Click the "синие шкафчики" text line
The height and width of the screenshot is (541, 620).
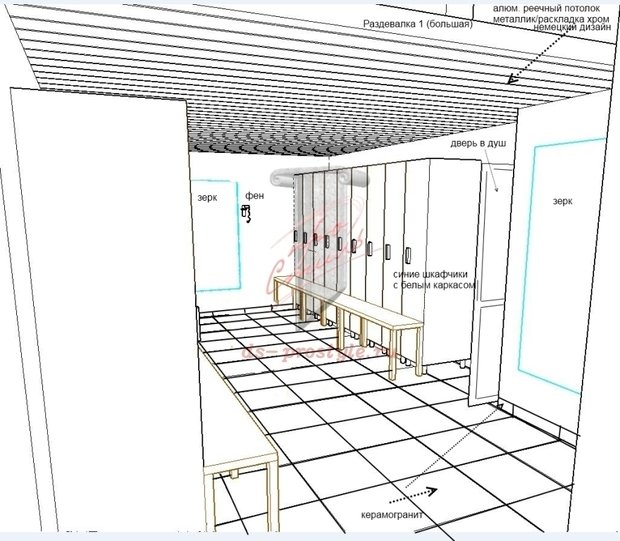(430, 274)
